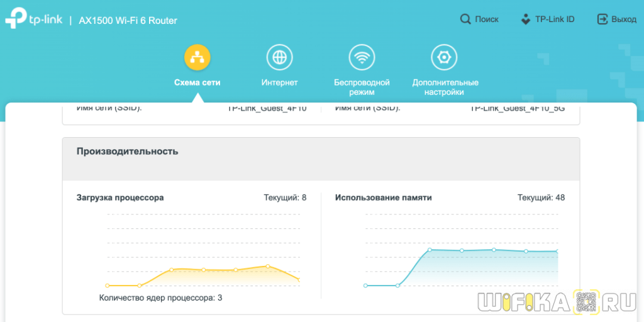Click the Поиск text link
Screen dimensions: 644x322
click(x=487, y=19)
